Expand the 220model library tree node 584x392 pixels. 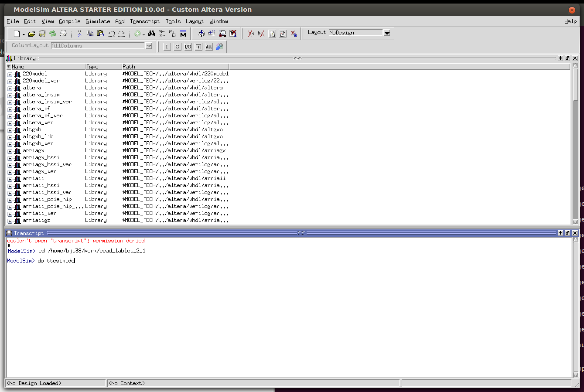10,74
